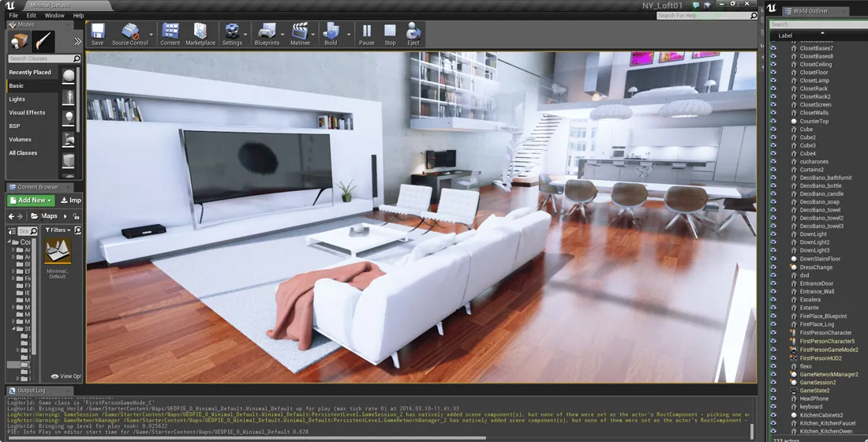Eject from the player controller

click(413, 35)
